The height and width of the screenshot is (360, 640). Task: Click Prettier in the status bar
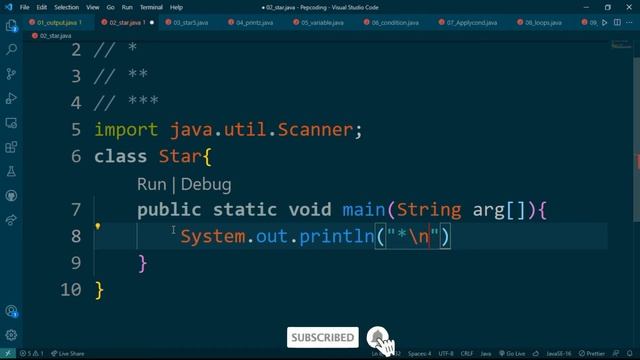click(592, 353)
